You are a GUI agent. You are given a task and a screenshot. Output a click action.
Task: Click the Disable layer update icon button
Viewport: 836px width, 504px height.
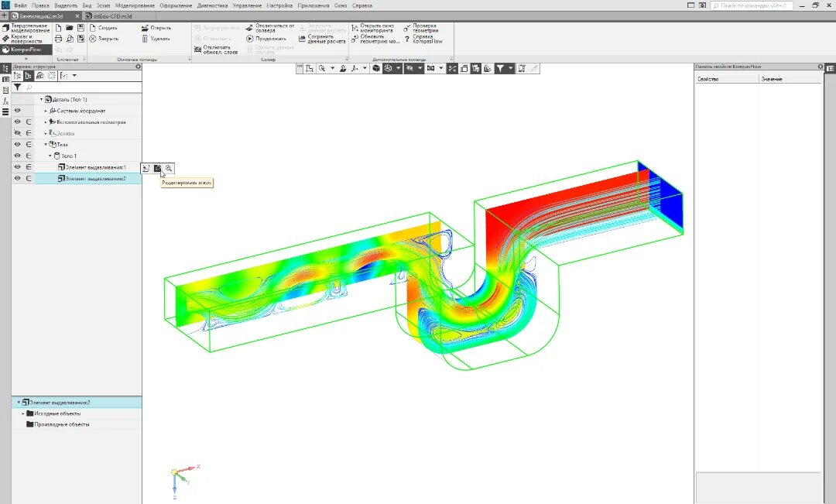198,50
